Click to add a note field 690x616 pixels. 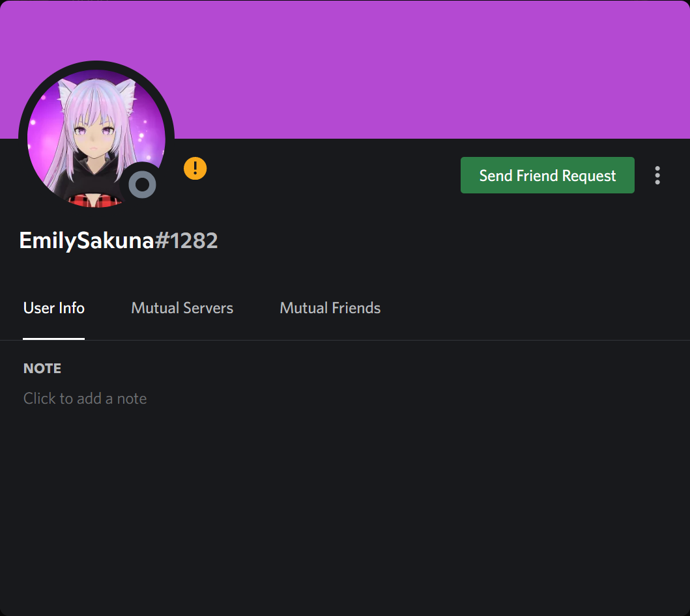[85, 399]
